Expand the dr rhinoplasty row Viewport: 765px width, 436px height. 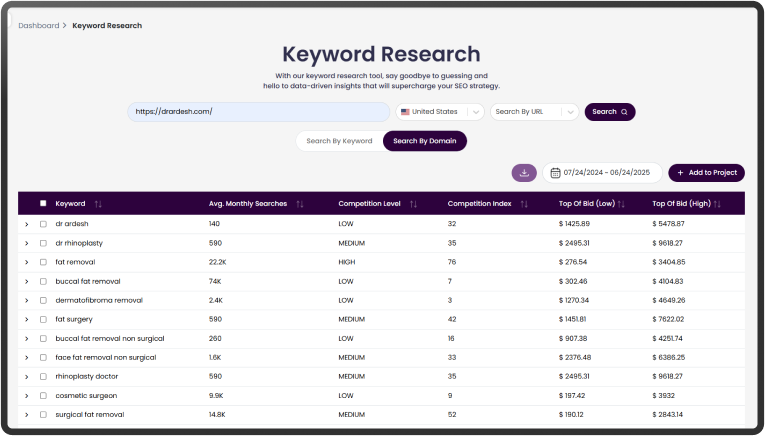pos(26,243)
